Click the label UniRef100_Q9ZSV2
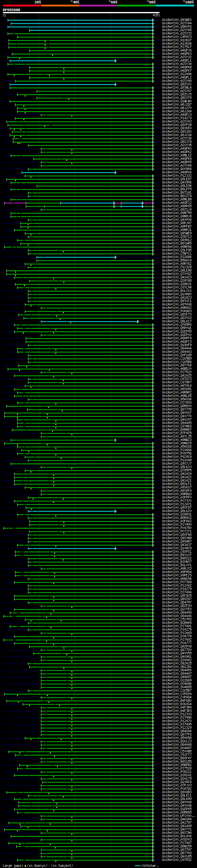The width and height of the screenshot is (197, 868). [x=177, y=84]
